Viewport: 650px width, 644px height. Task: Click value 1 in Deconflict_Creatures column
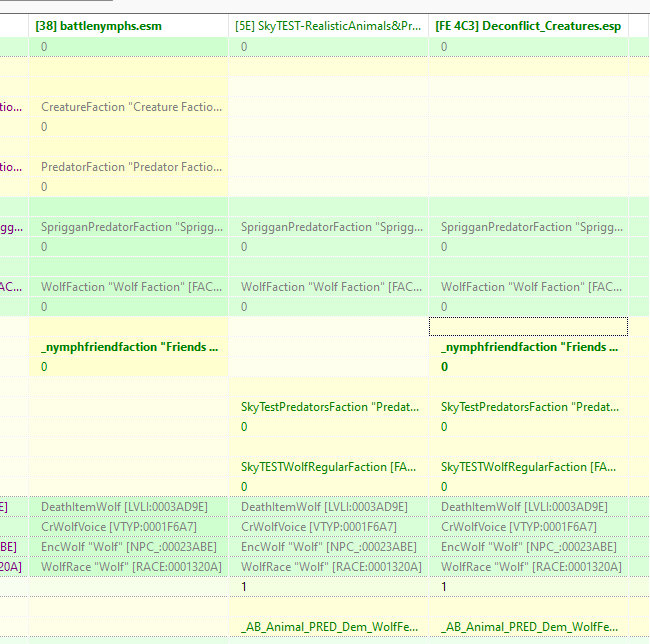tap(529, 586)
